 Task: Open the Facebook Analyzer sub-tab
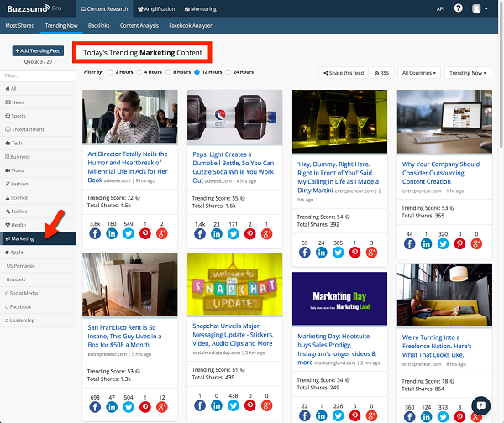pyautogui.click(x=191, y=25)
